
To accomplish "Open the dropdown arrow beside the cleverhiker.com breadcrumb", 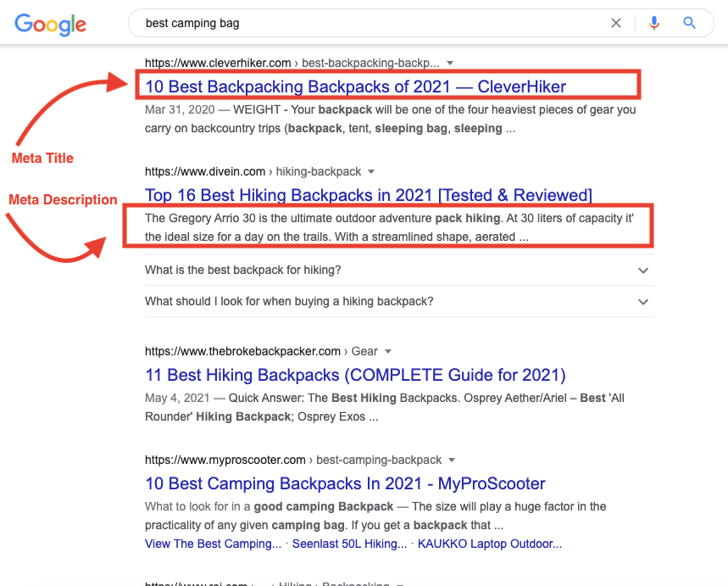I will point(450,63).
